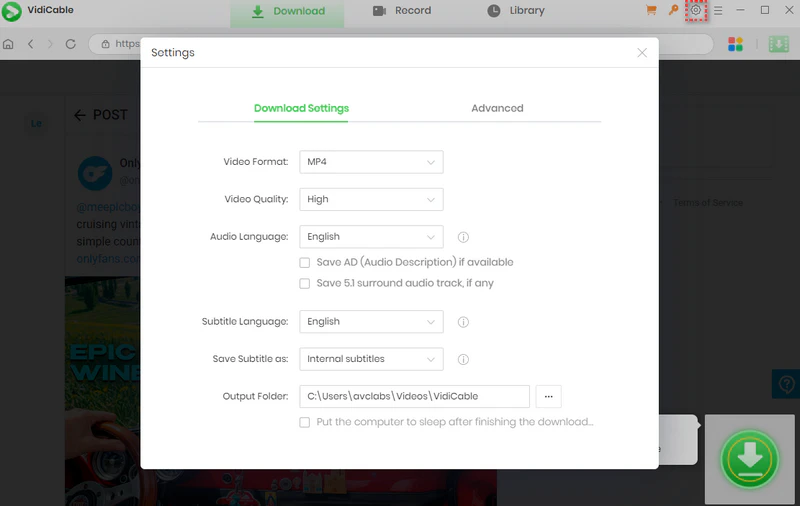Screen dimensions: 800x506
Task: Show info for Subtitle Language
Action: point(463,322)
